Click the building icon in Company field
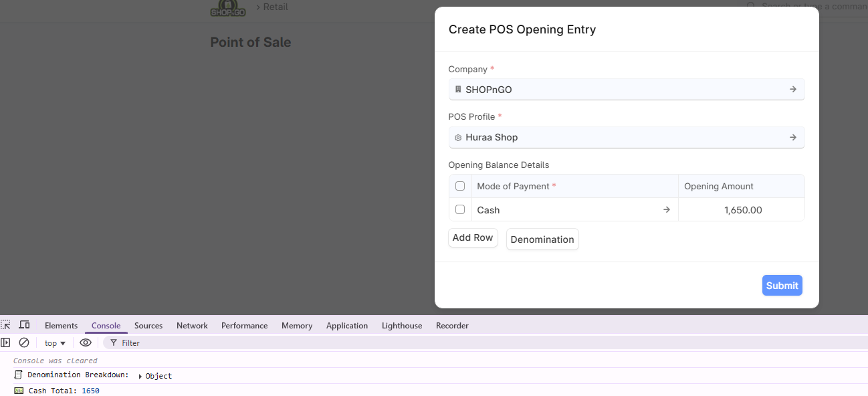 [x=458, y=89]
